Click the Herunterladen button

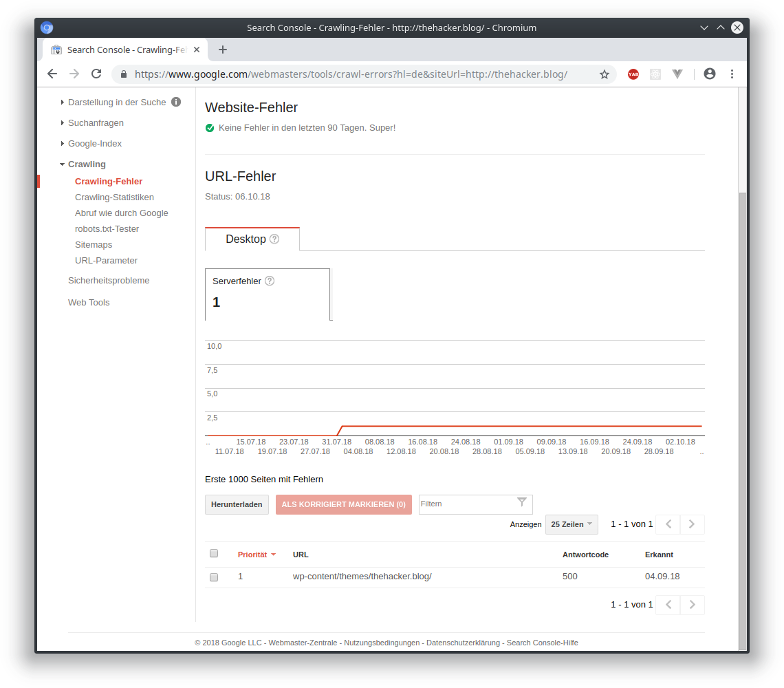[x=237, y=504]
